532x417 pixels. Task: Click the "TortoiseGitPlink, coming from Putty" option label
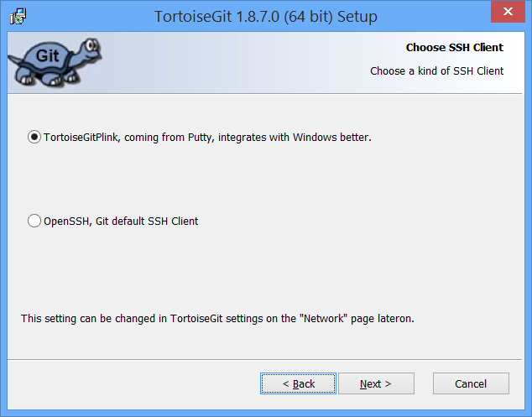click(x=207, y=138)
